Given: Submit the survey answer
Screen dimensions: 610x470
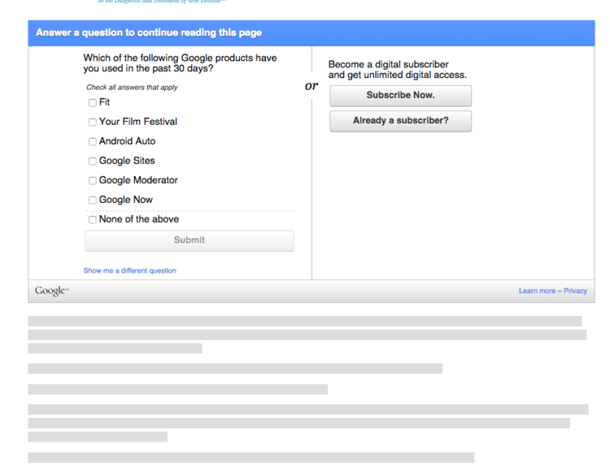Looking at the screenshot, I should tap(189, 240).
